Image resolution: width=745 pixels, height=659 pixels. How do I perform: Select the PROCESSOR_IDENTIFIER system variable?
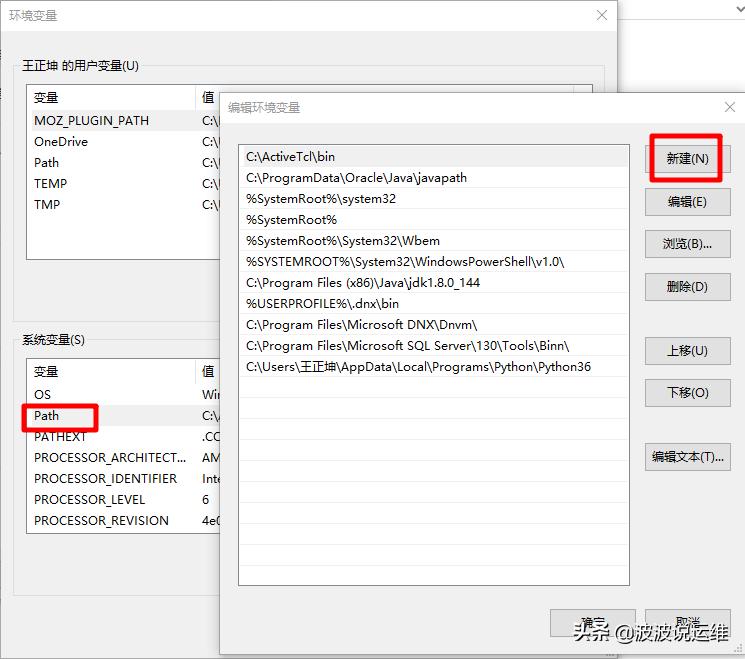pyautogui.click(x=124, y=479)
